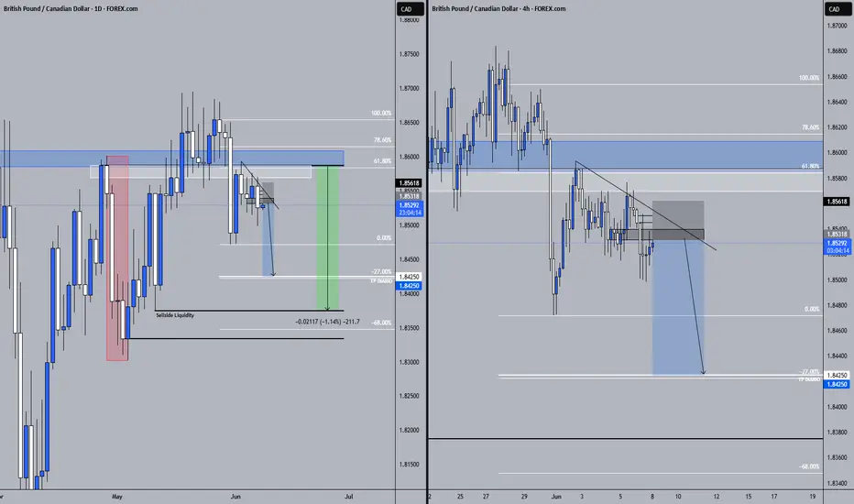Image resolution: width=854 pixels, height=504 pixels.
Task: Select the red rectangle drawing on the 1D chart
Action: pyautogui.click(x=117, y=258)
